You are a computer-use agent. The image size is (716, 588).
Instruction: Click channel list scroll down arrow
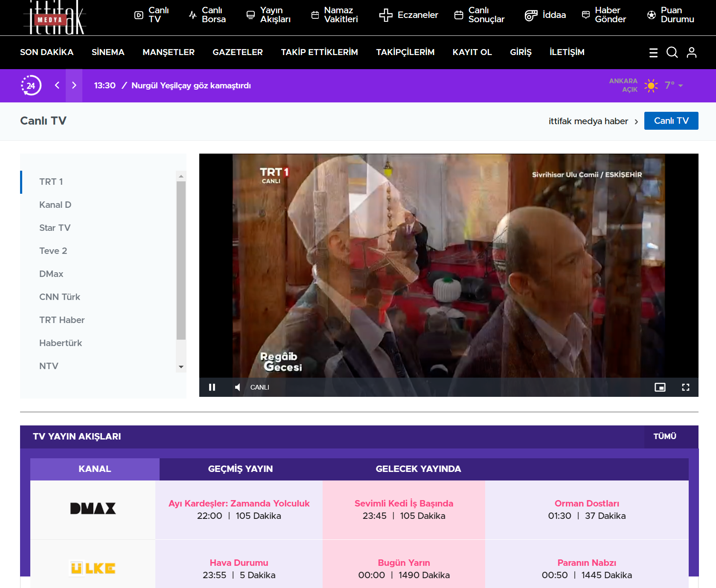181,367
